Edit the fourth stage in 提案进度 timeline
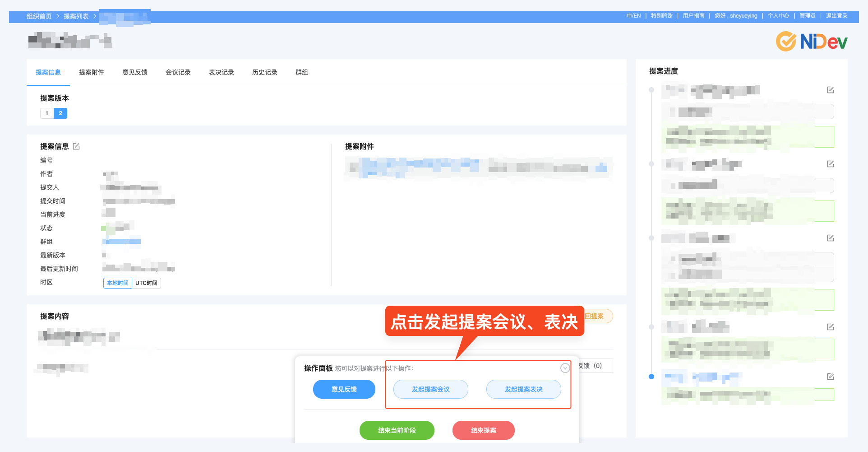 click(x=831, y=326)
